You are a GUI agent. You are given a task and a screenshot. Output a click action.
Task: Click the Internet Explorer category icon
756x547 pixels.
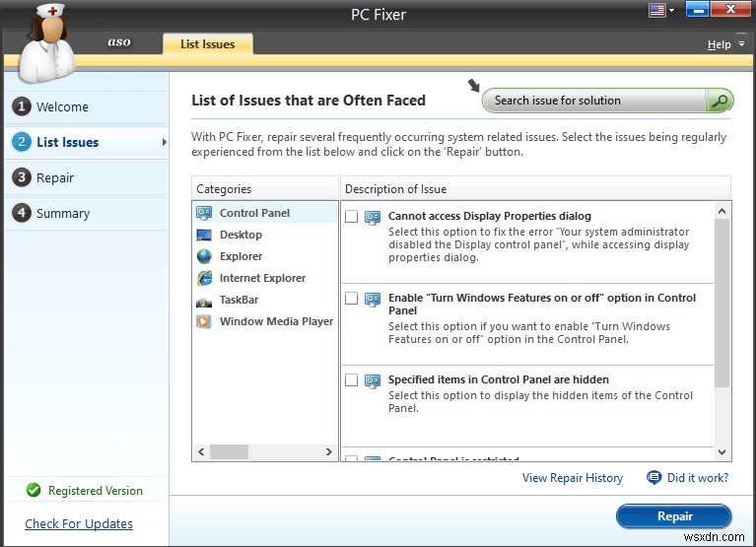[x=204, y=278]
